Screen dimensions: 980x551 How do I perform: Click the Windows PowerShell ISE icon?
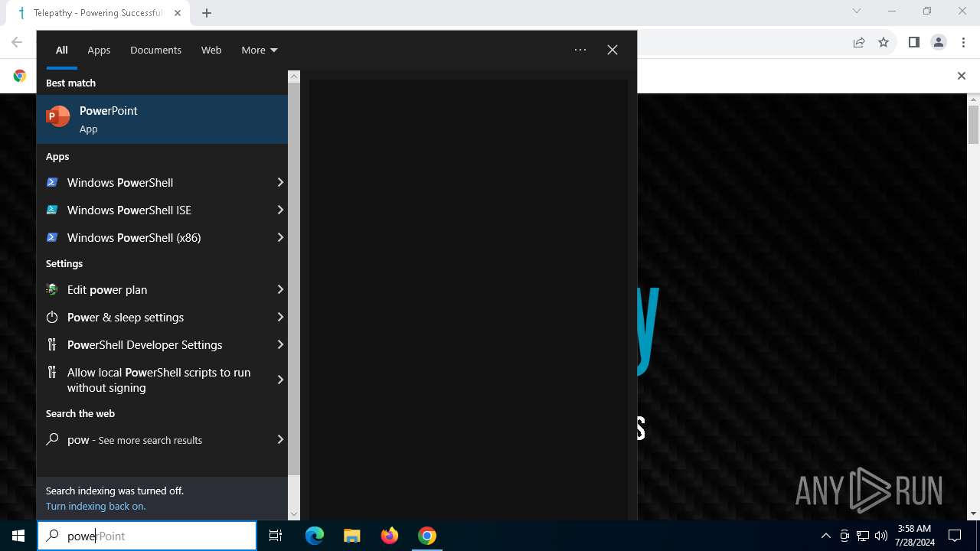click(x=52, y=210)
